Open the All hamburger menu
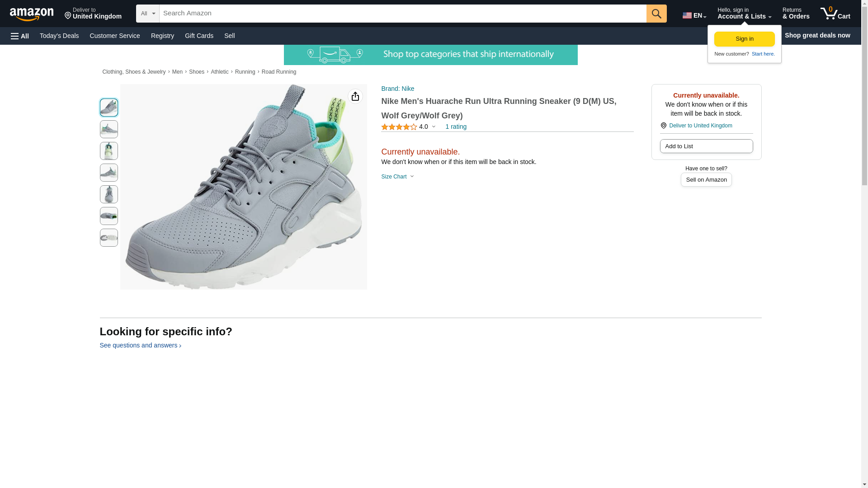 (20, 36)
